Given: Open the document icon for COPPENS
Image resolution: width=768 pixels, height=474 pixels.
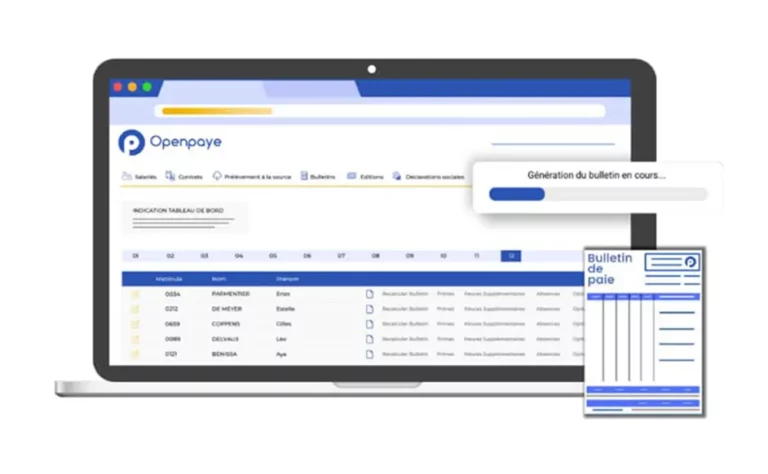Looking at the screenshot, I should coord(369,324).
